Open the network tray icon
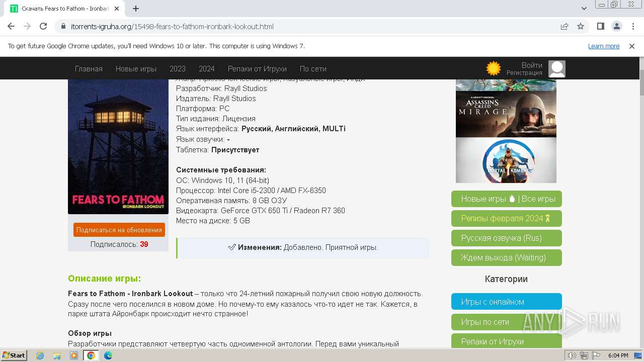644x362 pixels. 584,355
